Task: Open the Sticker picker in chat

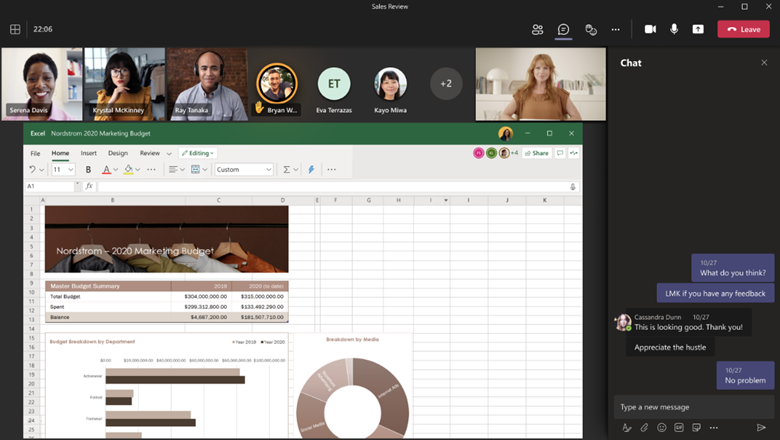Action: 696,428
